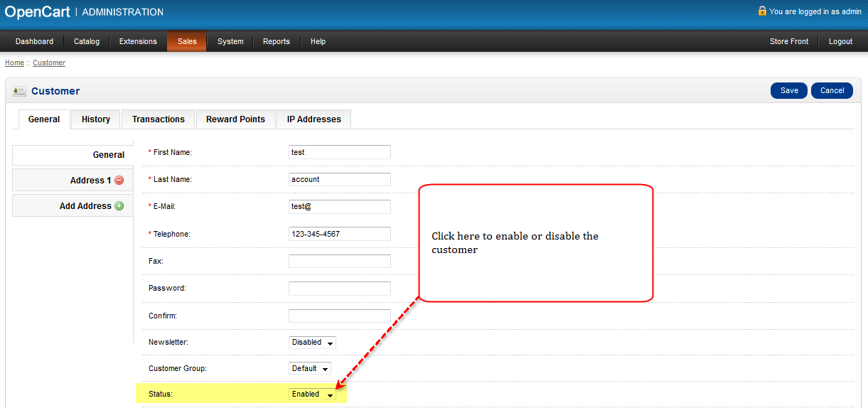Save the customer record
This screenshot has height=408, width=868.
[x=789, y=90]
